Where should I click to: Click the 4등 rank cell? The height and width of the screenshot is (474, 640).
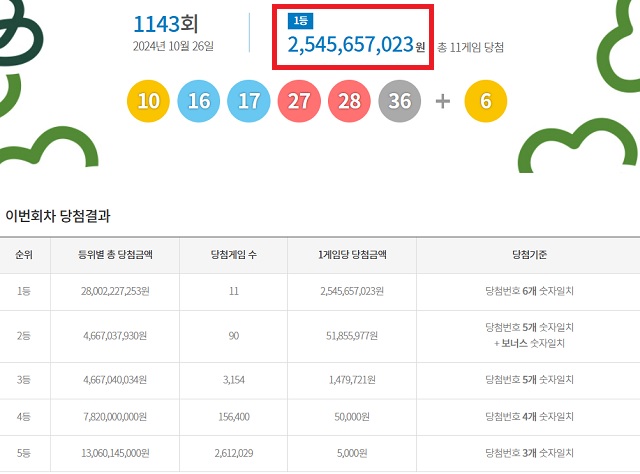24,416
